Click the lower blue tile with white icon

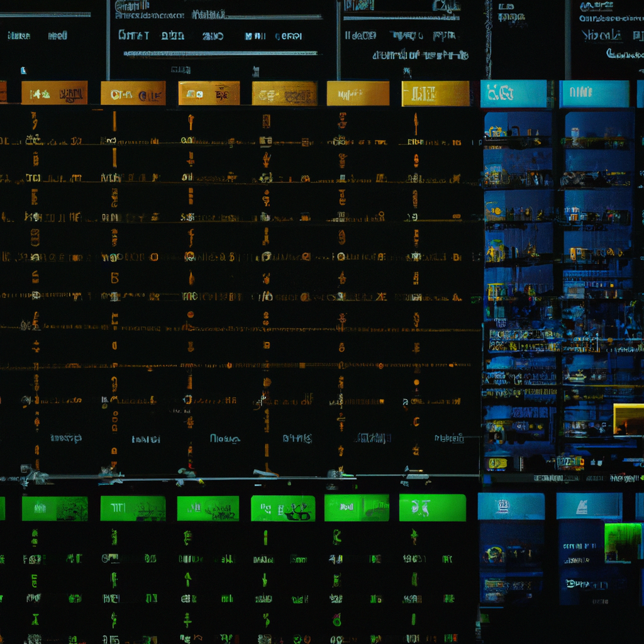(x=511, y=506)
